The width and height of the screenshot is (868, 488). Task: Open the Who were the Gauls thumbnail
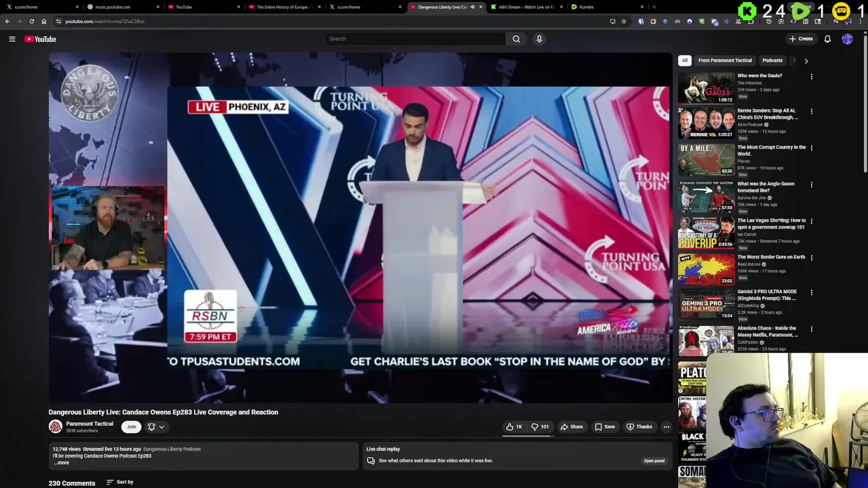[x=707, y=87]
